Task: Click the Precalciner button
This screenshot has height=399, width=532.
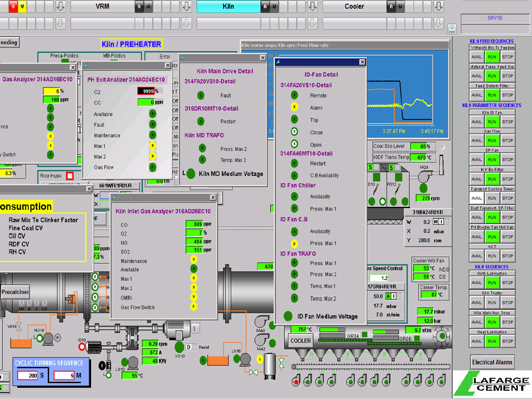Action: 15,292
